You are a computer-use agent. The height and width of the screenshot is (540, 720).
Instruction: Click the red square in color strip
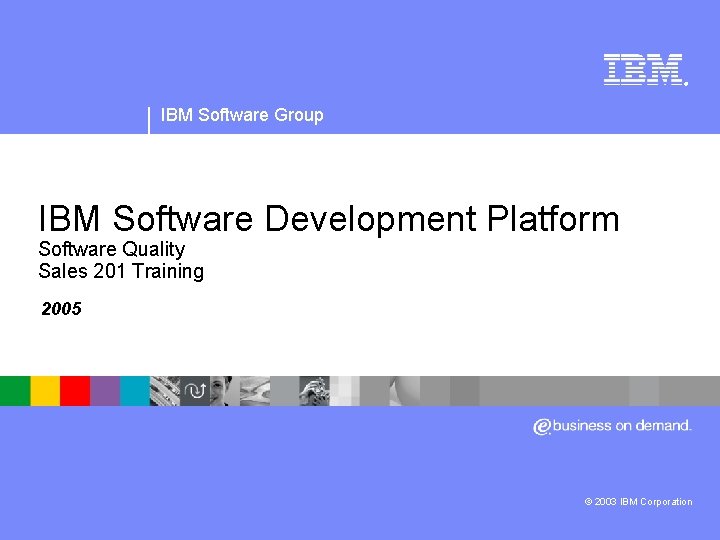coord(75,391)
